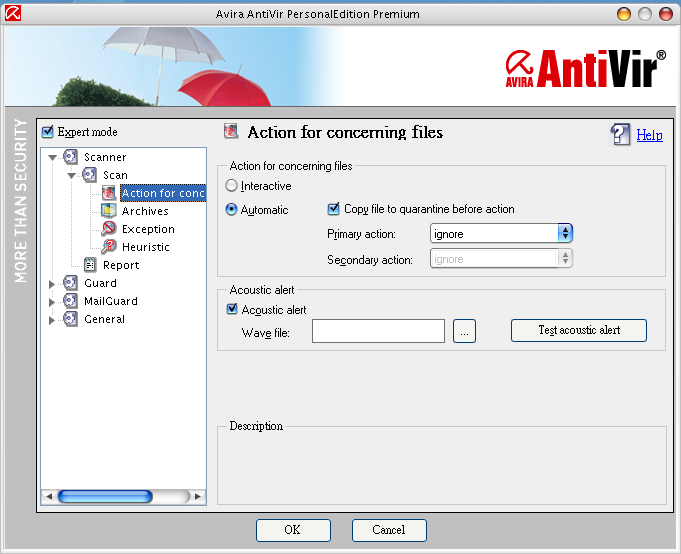681x554 pixels.
Task: Click the Archives folder icon
Action: (x=109, y=211)
